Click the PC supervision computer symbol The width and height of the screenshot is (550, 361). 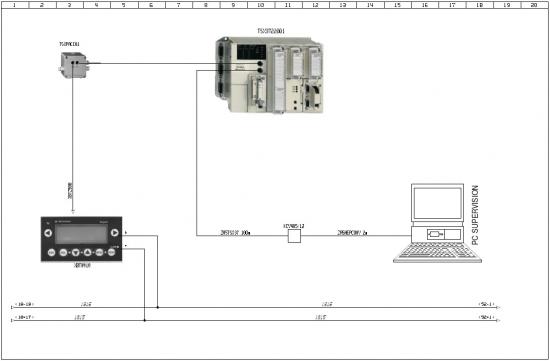pos(437,223)
